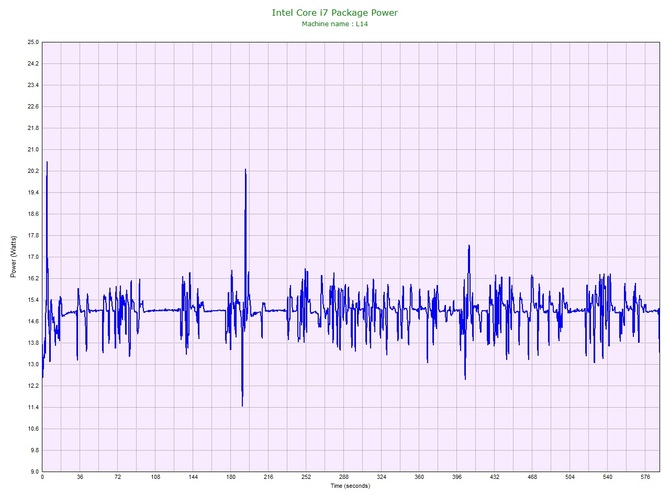
Task: Click the 13.8 y-axis value
Action: [x=33, y=343]
